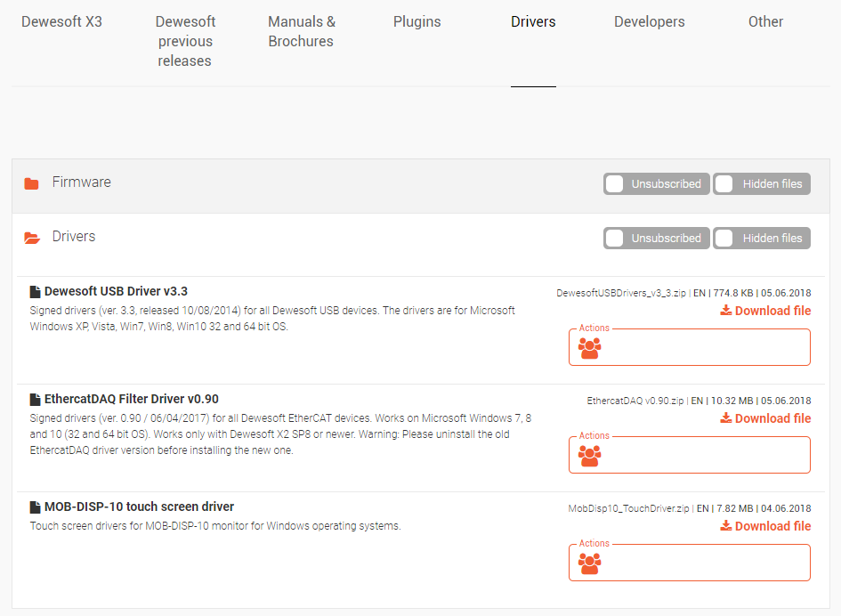Click file name MobDisp10_TouchDriver.zip
Viewport: 841px width, 616px height.
(628, 508)
